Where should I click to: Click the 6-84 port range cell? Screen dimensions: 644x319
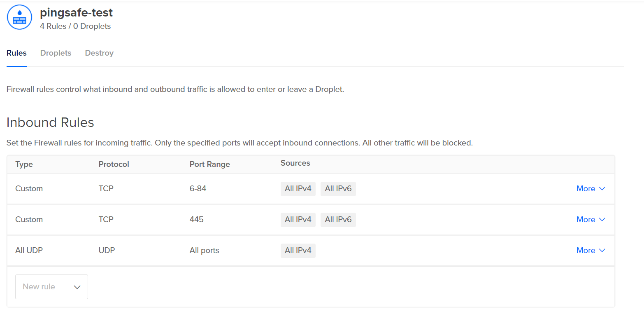click(198, 189)
